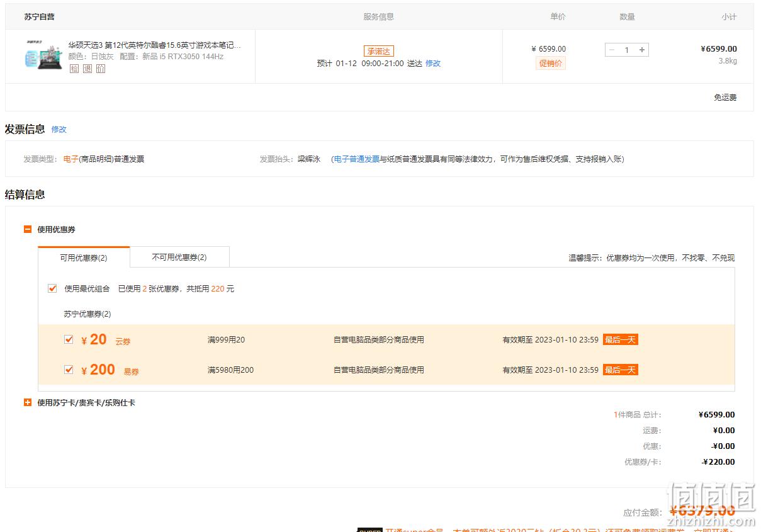Screen dimensions: 761x532
Task: Click 最后一天 tag on ¥20 coupon row
Action: 621,339
